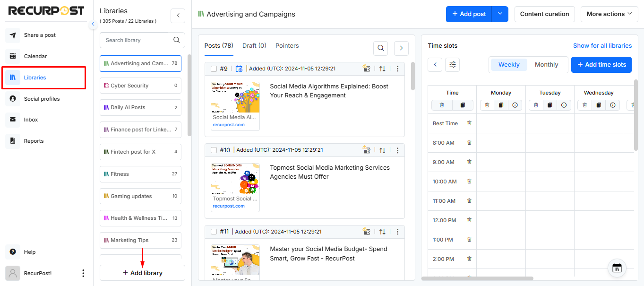Delete all slots using Time column trash
The image size is (644, 286).
coord(442,105)
